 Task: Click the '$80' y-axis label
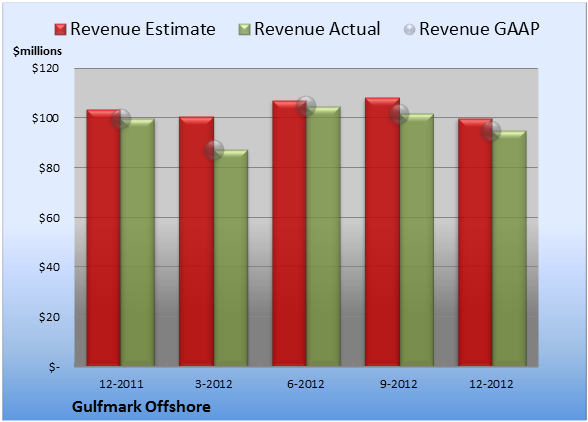(x=49, y=168)
